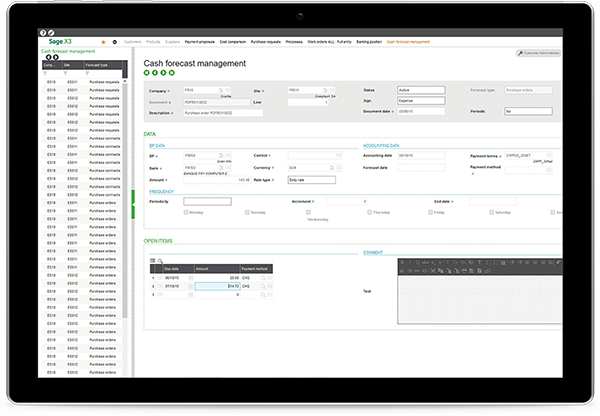This screenshot has height=416, width=600.
Task: Click the round icon next to the star
Action: 114,42
